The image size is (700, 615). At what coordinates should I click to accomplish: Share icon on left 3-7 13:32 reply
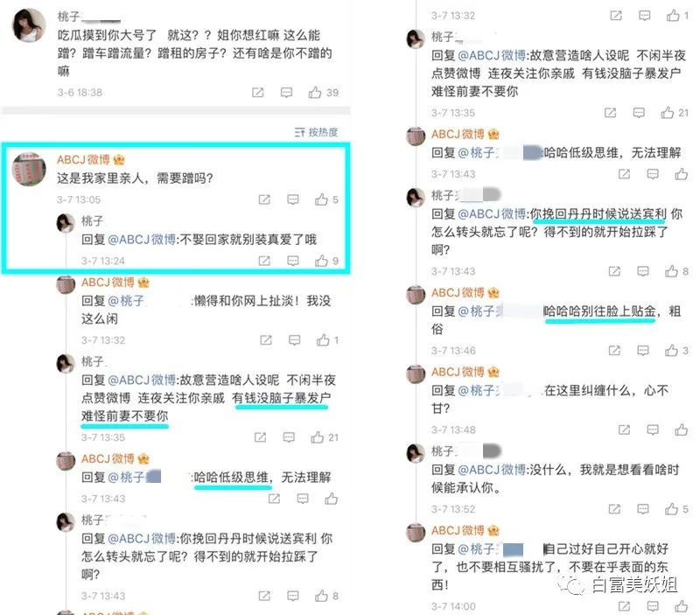tap(266, 340)
